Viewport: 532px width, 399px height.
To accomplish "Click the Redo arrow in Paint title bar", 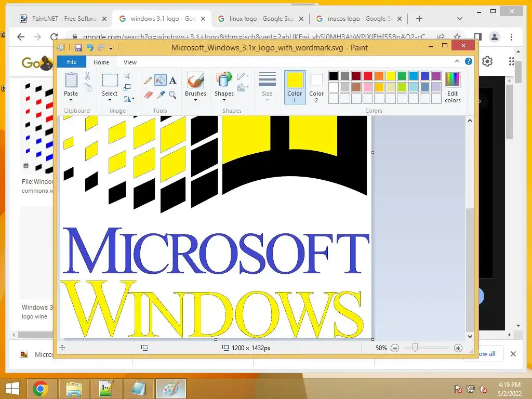I will coord(101,48).
